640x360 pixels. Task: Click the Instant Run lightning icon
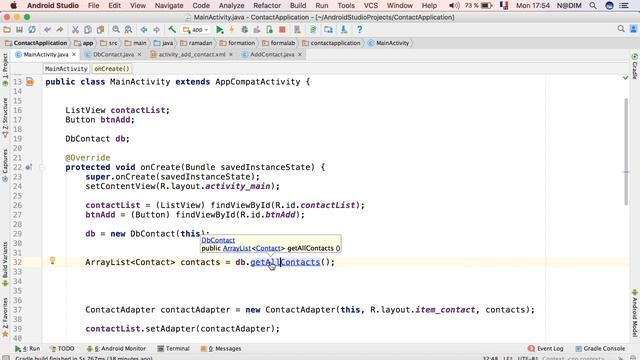tap(231, 29)
